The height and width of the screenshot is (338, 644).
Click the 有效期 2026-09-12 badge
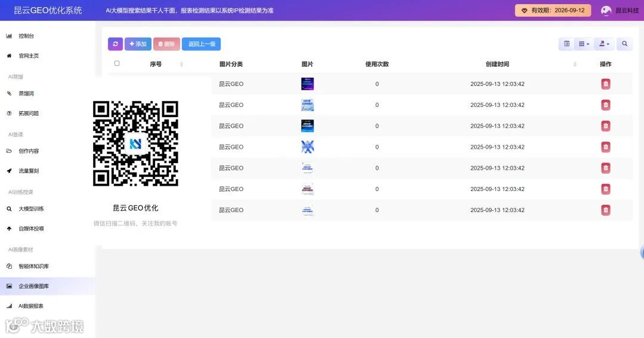pos(553,10)
